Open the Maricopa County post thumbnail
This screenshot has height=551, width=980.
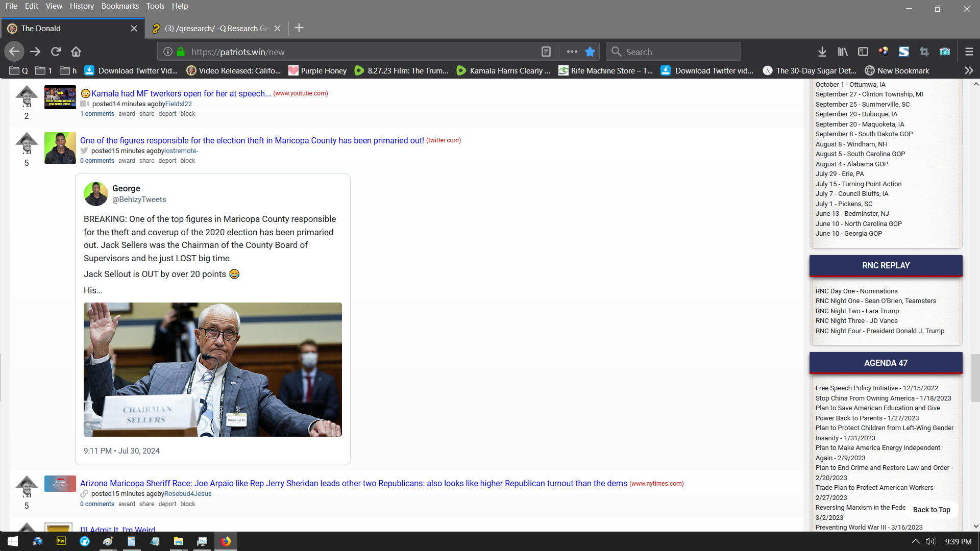60,148
